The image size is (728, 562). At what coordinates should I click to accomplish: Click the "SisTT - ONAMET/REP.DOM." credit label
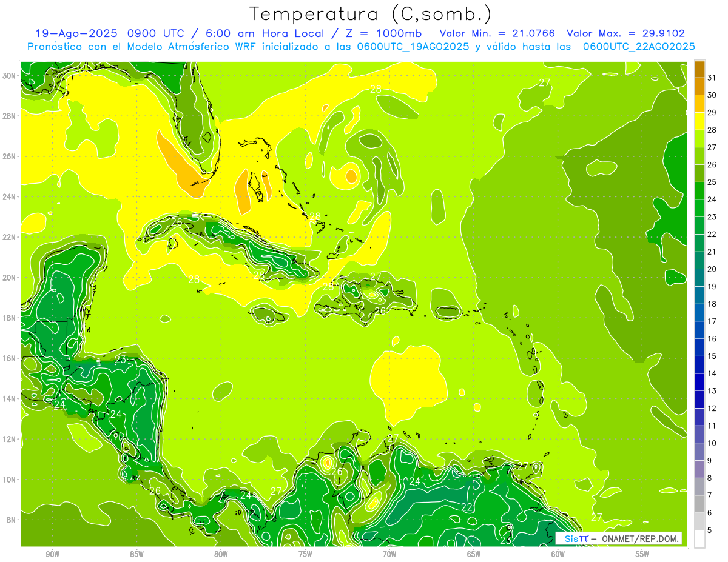[x=619, y=538]
